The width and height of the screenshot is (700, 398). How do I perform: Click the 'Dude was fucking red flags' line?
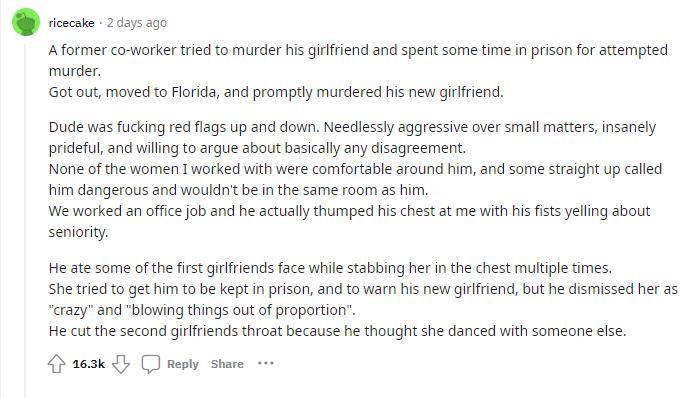pyautogui.click(x=352, y=137)
